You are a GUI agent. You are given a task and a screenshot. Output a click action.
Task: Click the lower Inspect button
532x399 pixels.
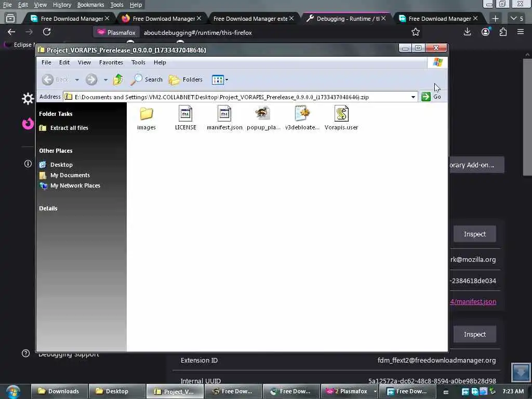(475, 335)
